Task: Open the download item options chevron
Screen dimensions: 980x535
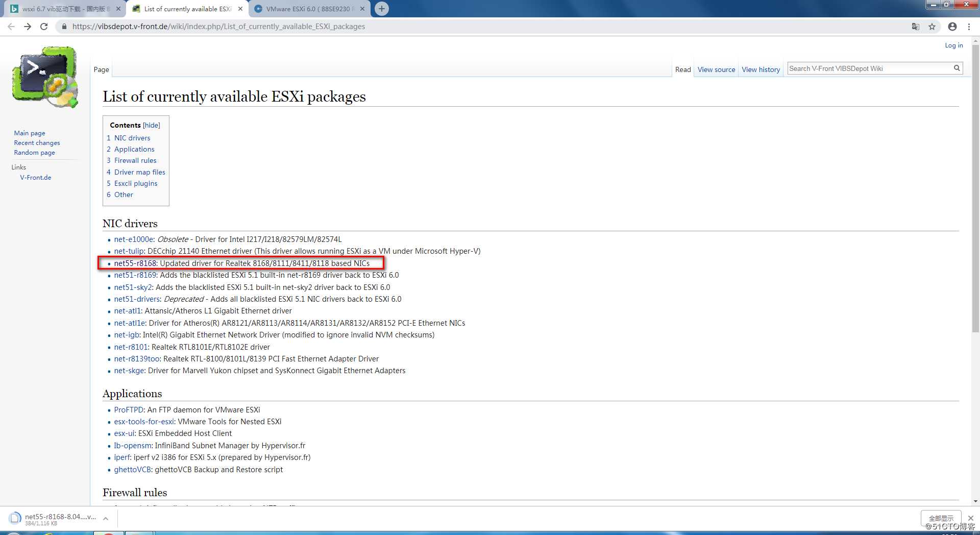Action: pyautogui.click(x=106, y=519)
